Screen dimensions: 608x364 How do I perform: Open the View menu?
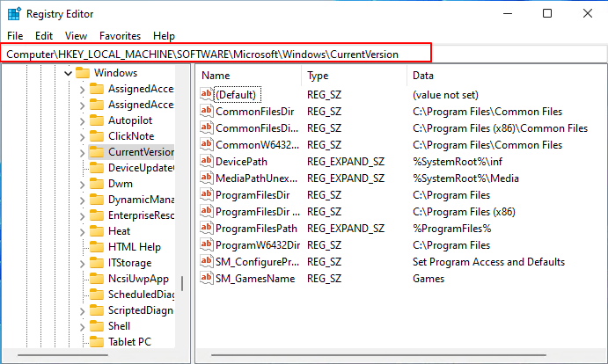[x=76, y=36]
